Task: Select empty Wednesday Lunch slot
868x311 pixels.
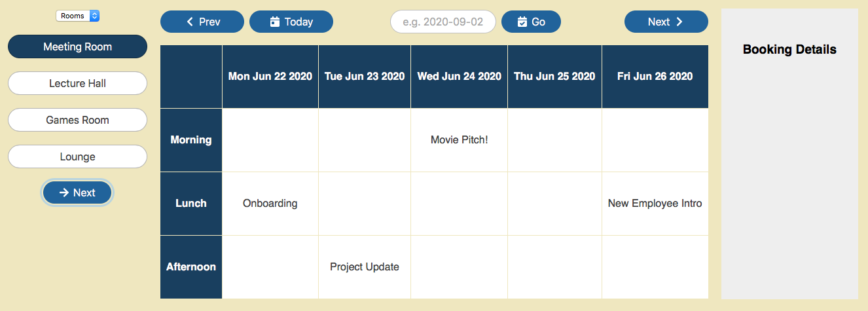Action: 459,203
